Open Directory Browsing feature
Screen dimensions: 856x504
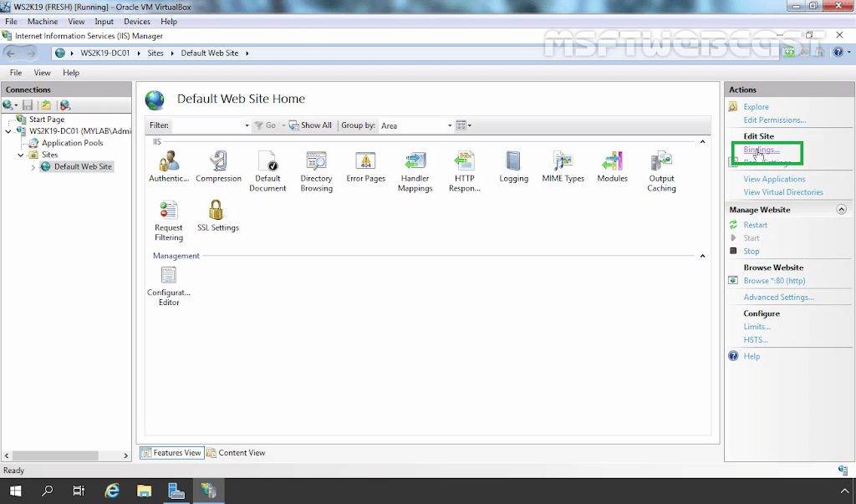[x=316, y=171]
